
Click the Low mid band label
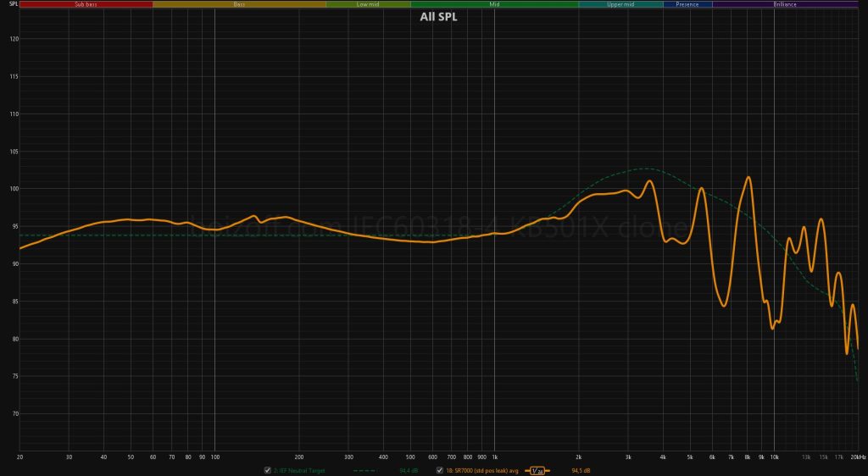coord(368,4)
